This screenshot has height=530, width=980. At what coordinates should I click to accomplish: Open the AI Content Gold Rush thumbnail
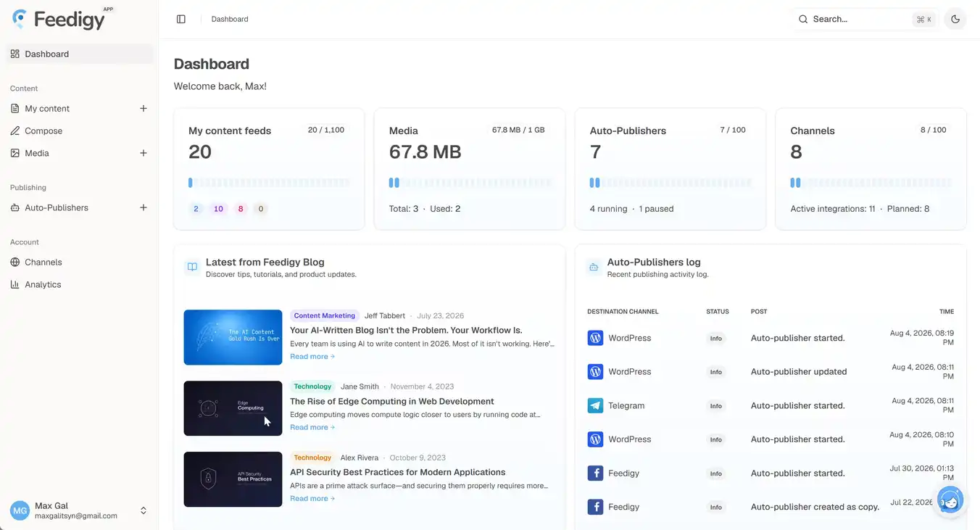pos(233,337)
